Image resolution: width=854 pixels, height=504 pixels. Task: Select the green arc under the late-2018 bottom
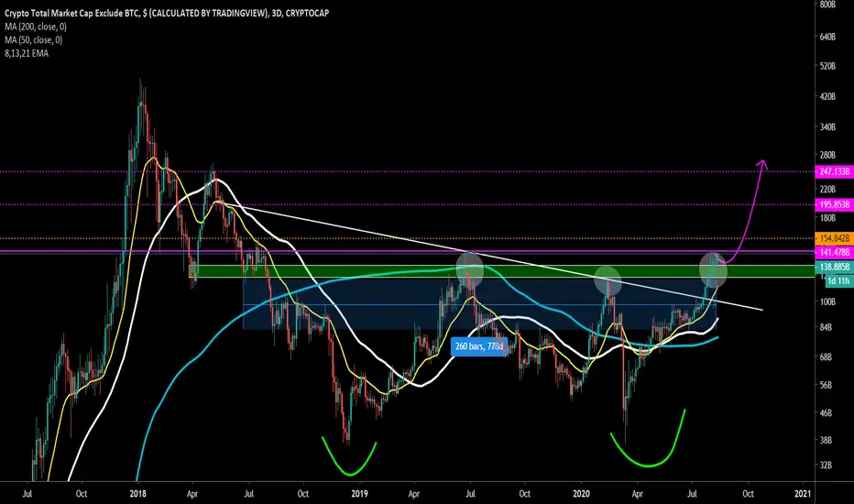pos(349,455)
